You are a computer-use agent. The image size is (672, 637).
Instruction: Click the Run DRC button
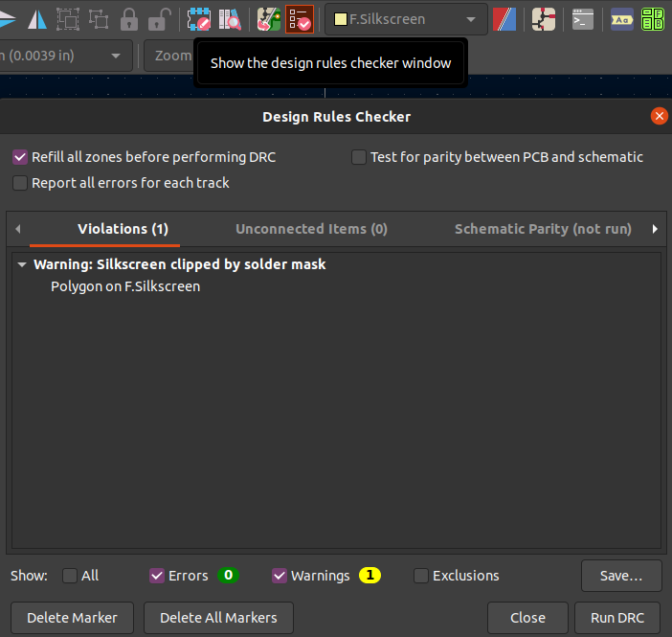click(x=617, y=618)
